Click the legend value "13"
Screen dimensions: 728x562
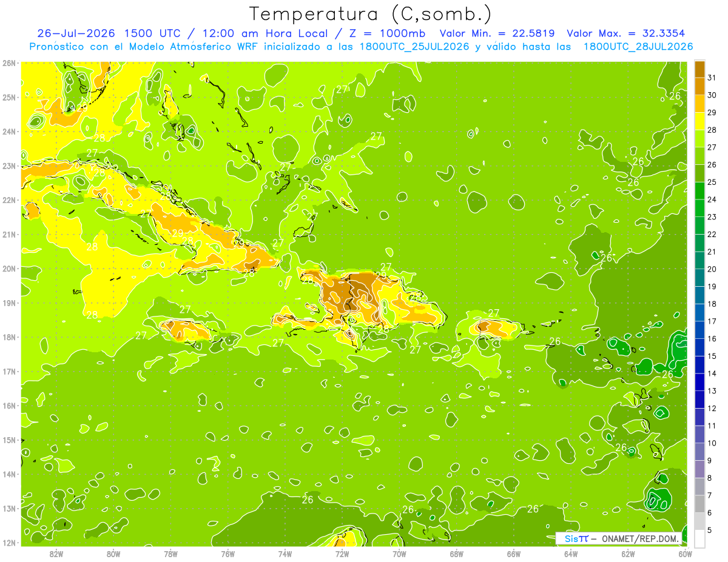pyautogui.click(x=712, y=391)
